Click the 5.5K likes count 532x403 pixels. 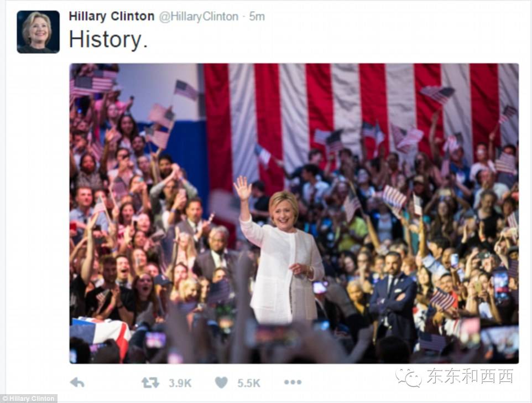[x=249, y=383]
